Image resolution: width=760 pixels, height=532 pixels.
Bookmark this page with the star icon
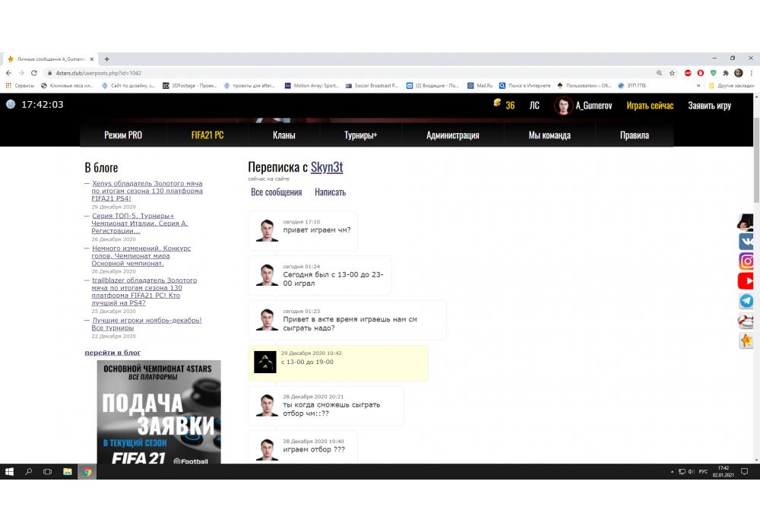click(672, 73)
